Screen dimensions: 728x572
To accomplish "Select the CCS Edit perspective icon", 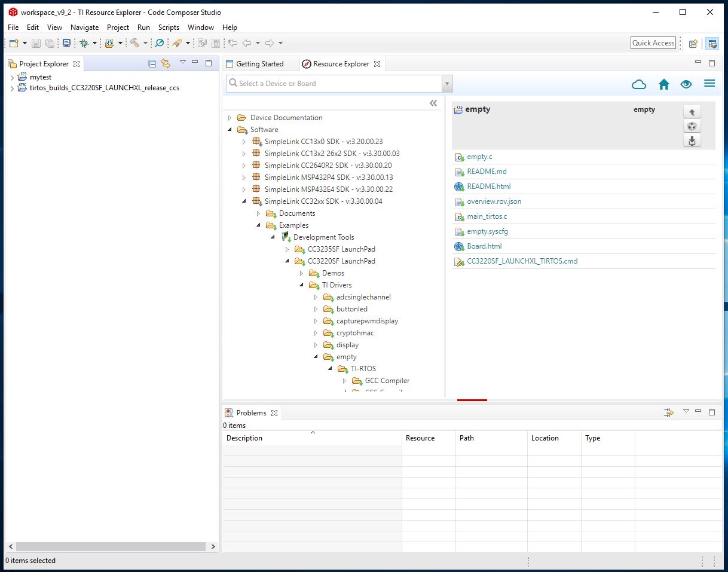I will (x=712, y=43).
